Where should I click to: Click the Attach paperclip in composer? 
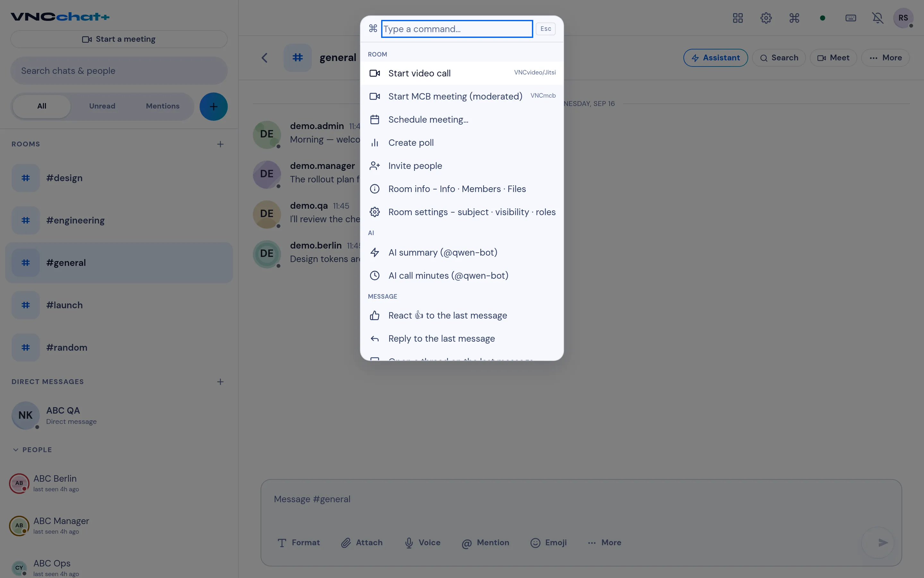(x=362, y=542)
